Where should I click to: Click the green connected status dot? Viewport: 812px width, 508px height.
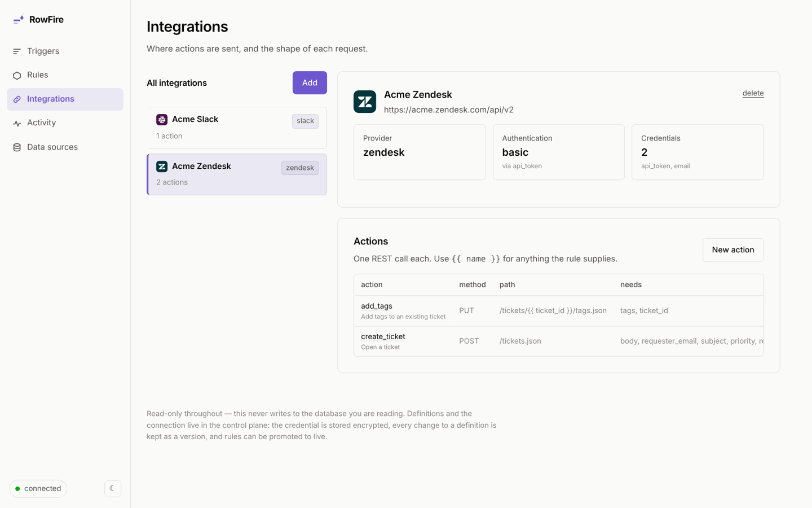tap(17, 489)
